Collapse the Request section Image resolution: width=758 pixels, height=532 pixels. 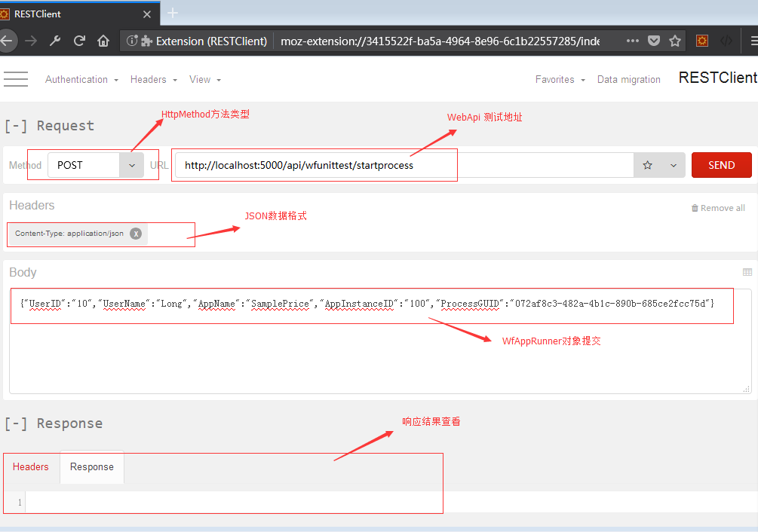(15, 126)
